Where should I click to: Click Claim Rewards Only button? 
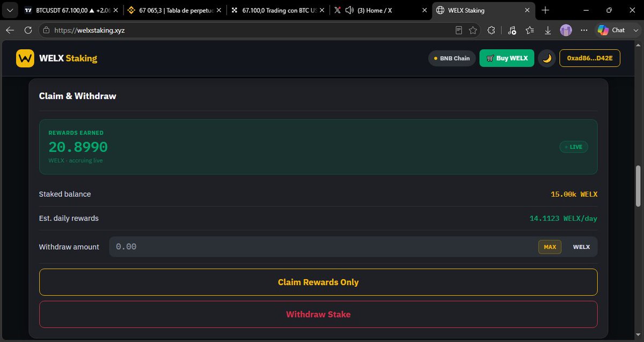click(318, 282)
